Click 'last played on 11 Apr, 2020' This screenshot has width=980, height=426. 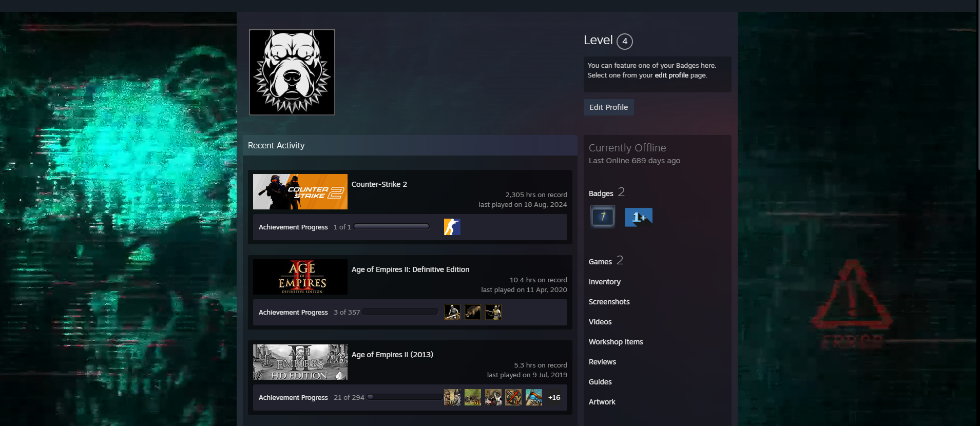click(x=524, y=290)
